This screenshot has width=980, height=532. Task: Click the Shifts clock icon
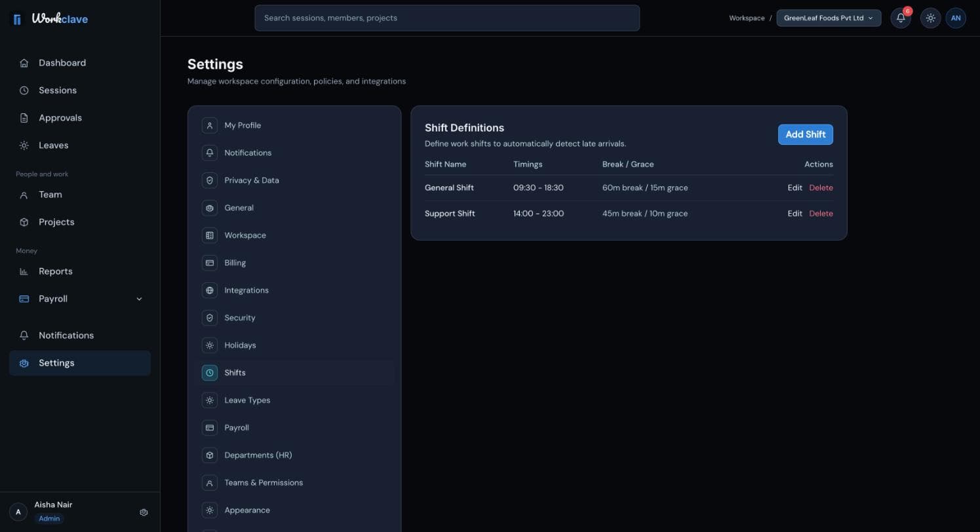point(210,373)
